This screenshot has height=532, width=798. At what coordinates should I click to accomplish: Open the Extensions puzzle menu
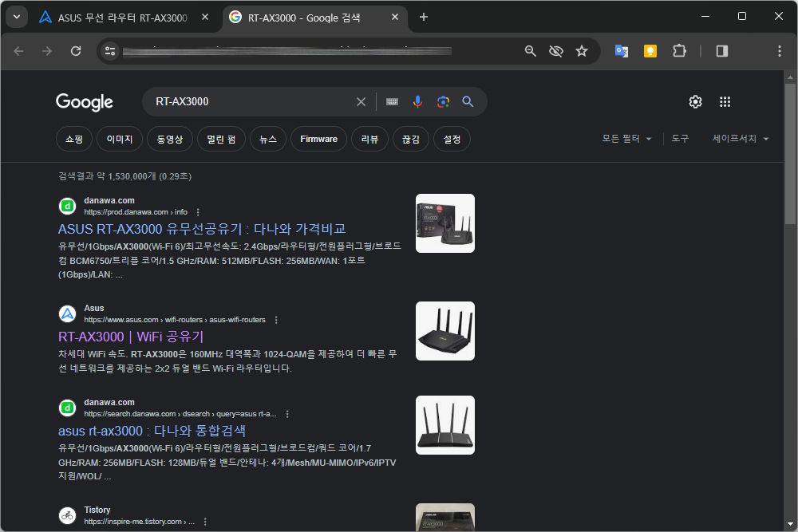(x=679, y=51)
